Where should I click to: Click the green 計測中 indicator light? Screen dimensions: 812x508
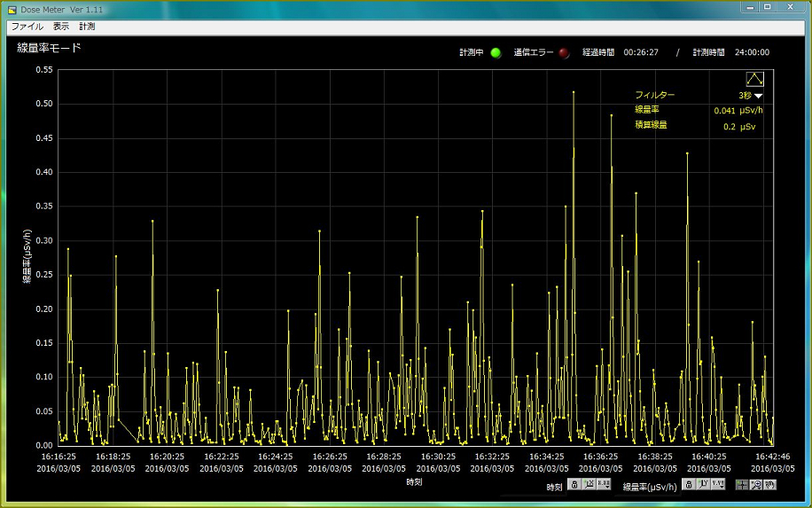point(496,52)
